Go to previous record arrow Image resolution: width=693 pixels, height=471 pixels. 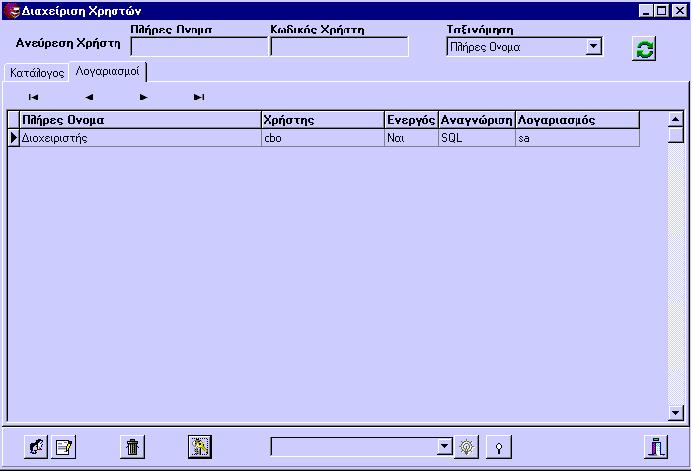click(89, 97)
